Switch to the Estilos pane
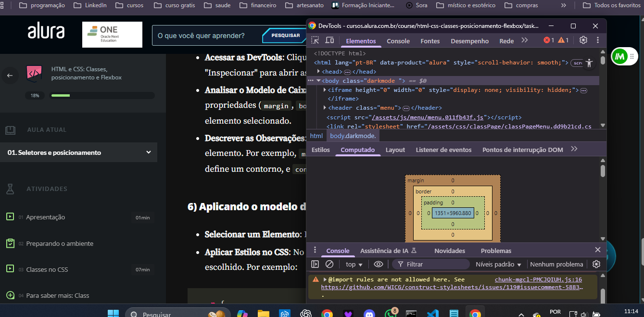The height and width of the screenshot is (317, 644). coord(321,150)
